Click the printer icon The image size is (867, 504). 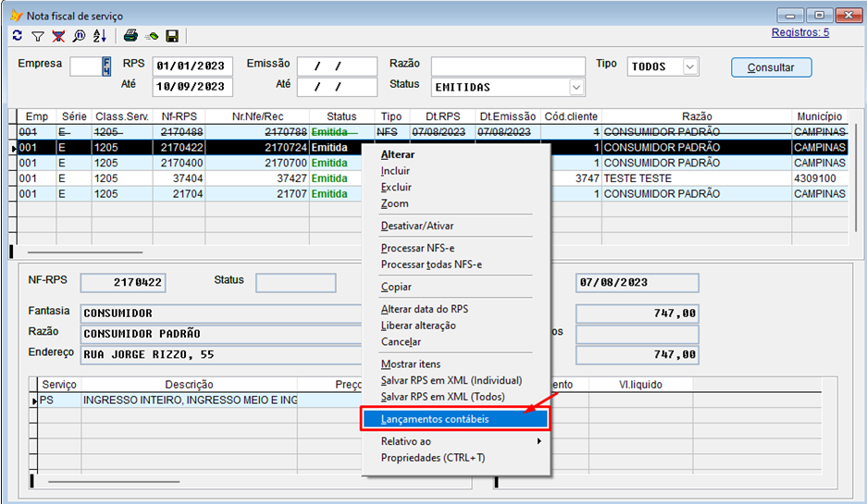tap(130, 36)
